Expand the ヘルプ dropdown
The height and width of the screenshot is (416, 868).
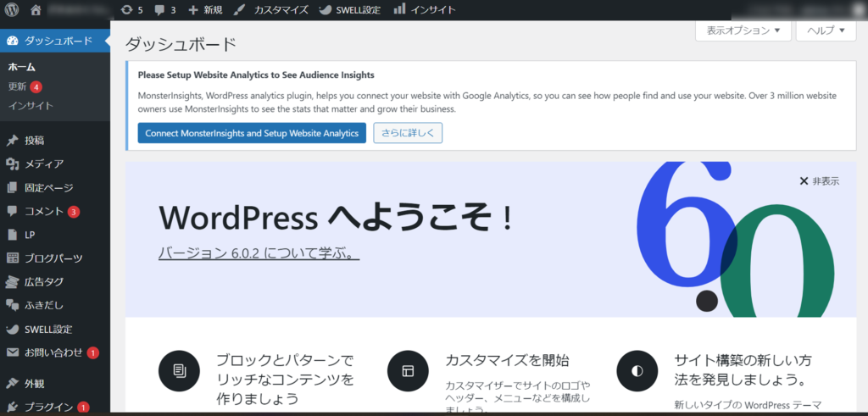(x=826, y=31)
